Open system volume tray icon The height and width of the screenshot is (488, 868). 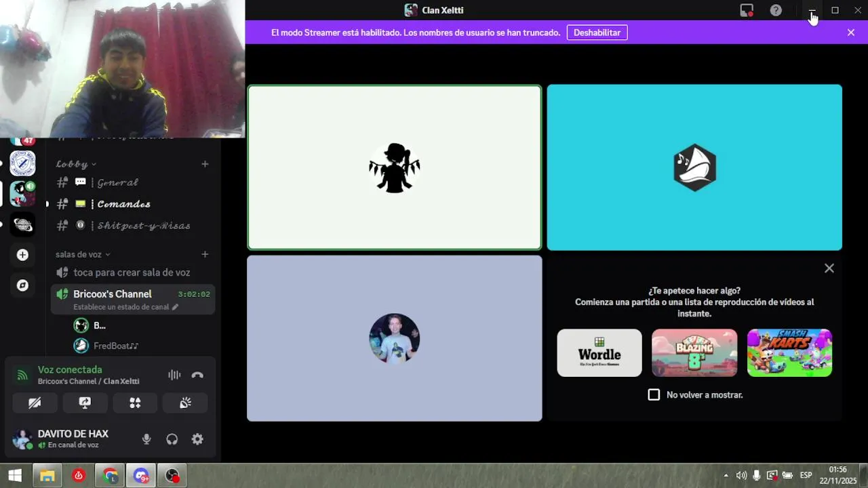(741, 475)
